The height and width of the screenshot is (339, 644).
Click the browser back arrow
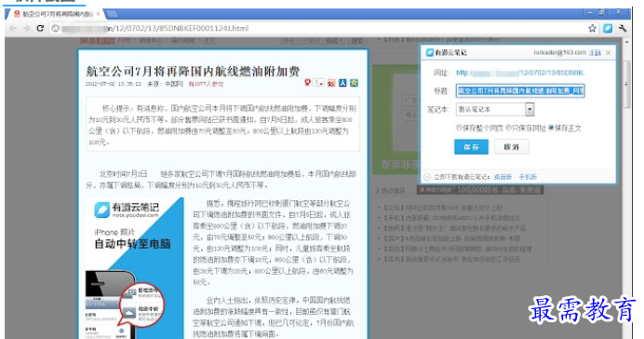[13, 28]
